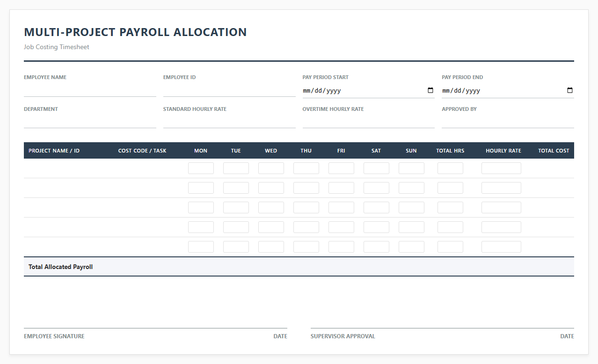Click the MON hours box in the third row

point(201,208)
